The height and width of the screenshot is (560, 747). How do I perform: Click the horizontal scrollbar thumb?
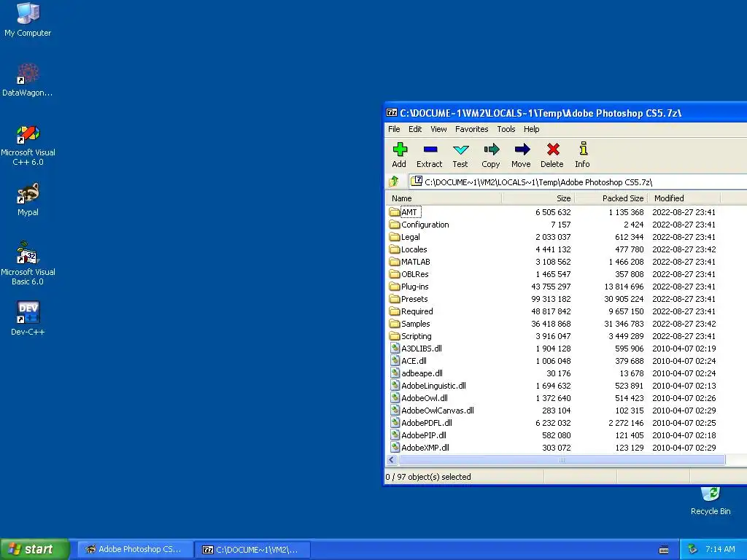tap(562, 460)
